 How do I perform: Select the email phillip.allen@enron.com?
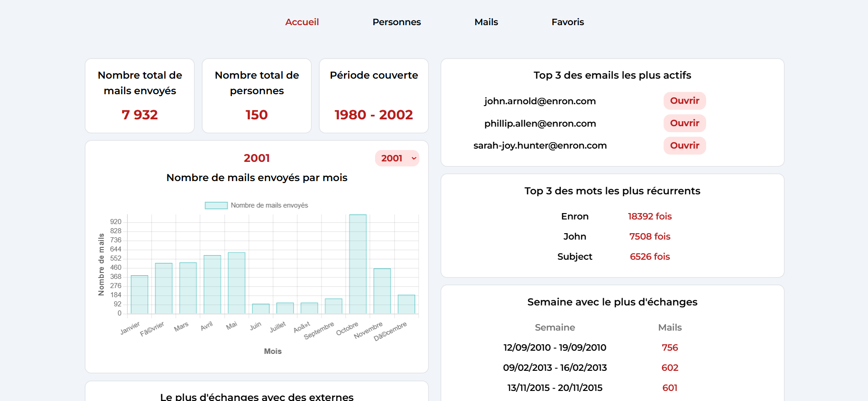(x=540, y=123)
